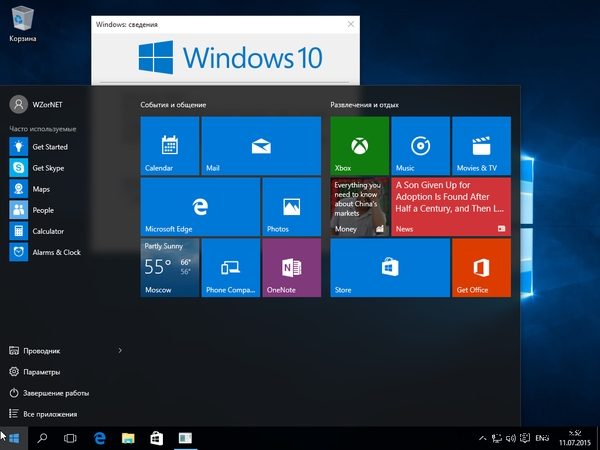This screenshot has width=600, height=450.
Task: Expand the Проводник jump list arrow
Action: click(120, 351)
